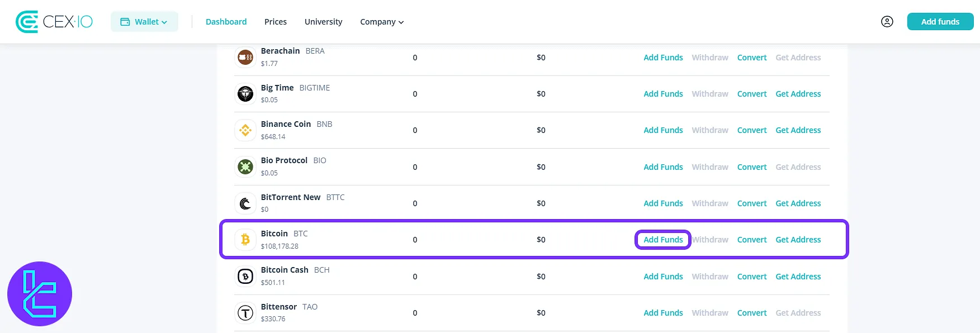980x333 pixels.
Task: Click the Binance Coin icon
Action: (x=245, y=130)
